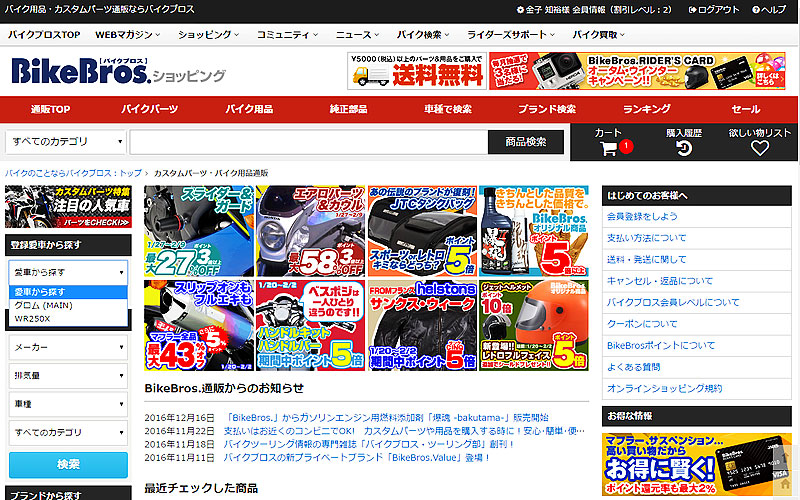
Task: Click the オンラインショッピング規約 link
Action: [664, 388]
